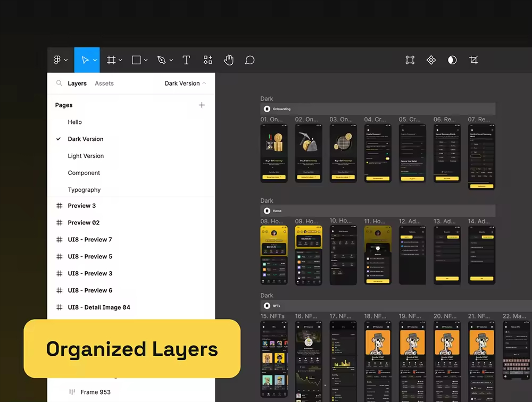Click the Create Component icon
Viewport: 532px width, 402px height.
click(x=431, y=60)
